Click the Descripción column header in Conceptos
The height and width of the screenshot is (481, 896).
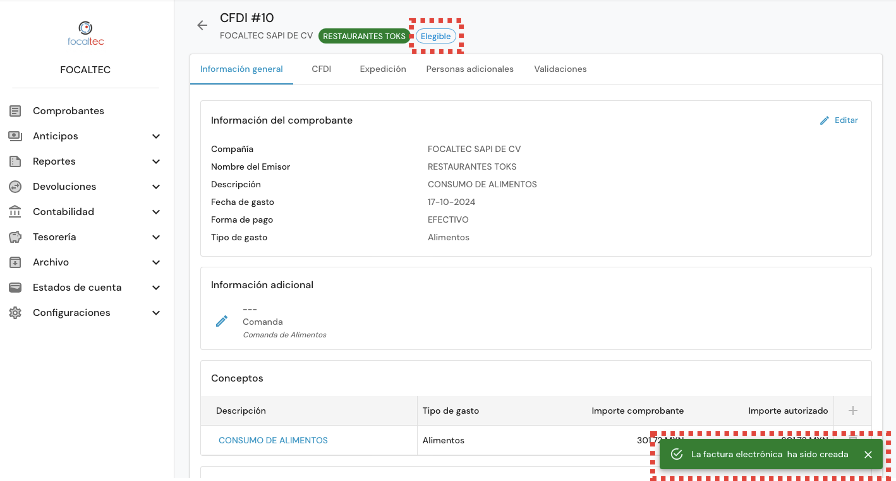click(x=241, y=411)
